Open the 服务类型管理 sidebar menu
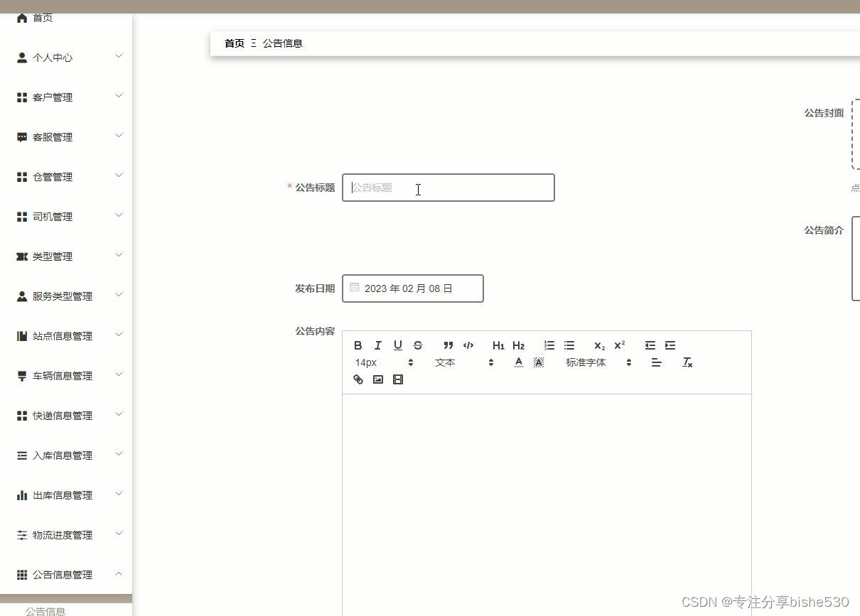Viewport: 860px width, 616px height. tap(66, 296)
